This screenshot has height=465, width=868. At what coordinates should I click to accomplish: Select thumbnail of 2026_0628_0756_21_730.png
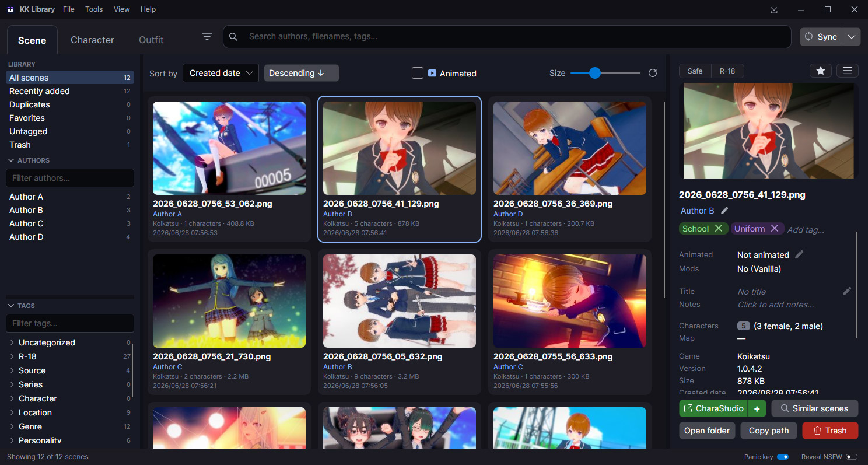tap(229, 301)
